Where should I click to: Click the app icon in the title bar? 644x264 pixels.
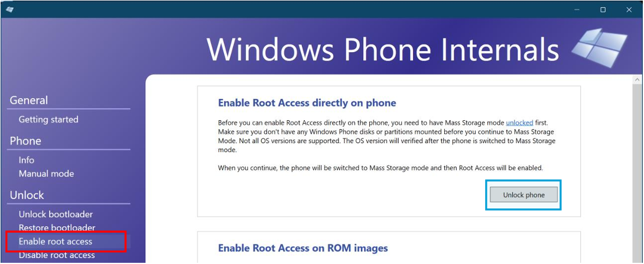tap(9, 9)
